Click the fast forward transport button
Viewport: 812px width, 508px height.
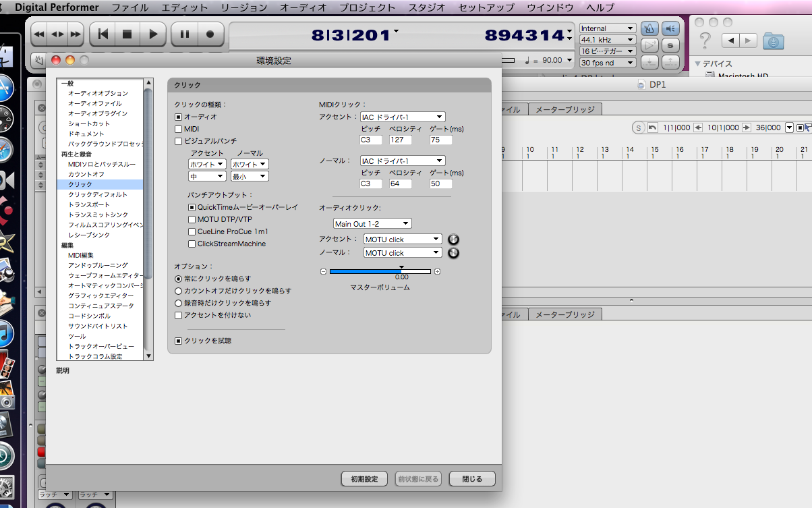click(x=76, y=34)
